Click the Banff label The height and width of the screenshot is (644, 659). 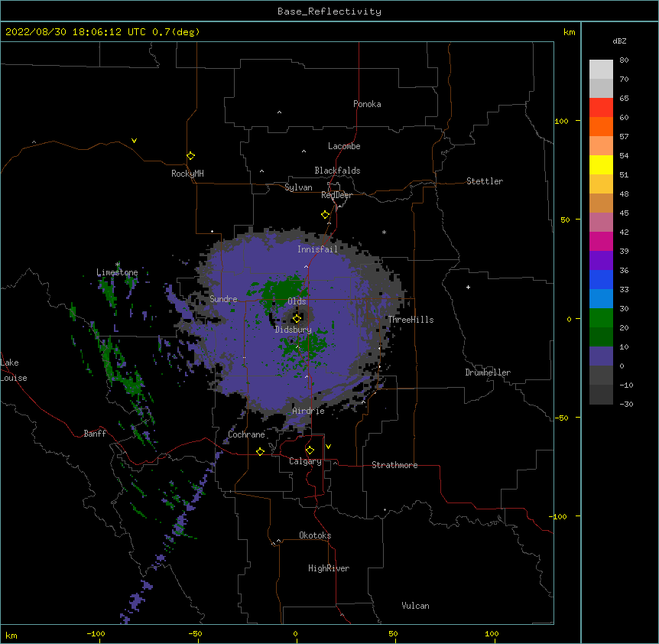pyautogui.click(x=95, y=434)
